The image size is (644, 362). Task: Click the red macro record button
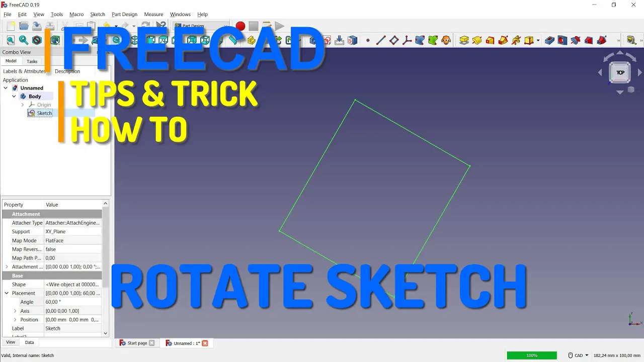[240, 26]
